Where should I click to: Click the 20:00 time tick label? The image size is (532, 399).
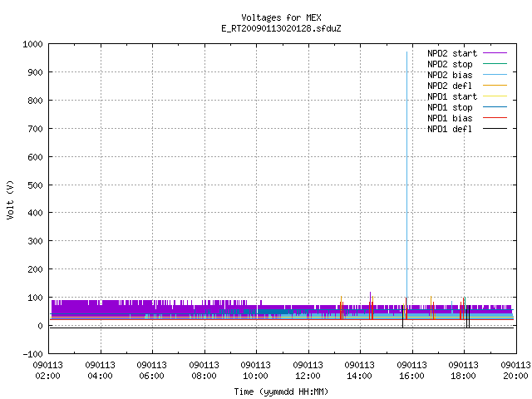click(515, 376)
